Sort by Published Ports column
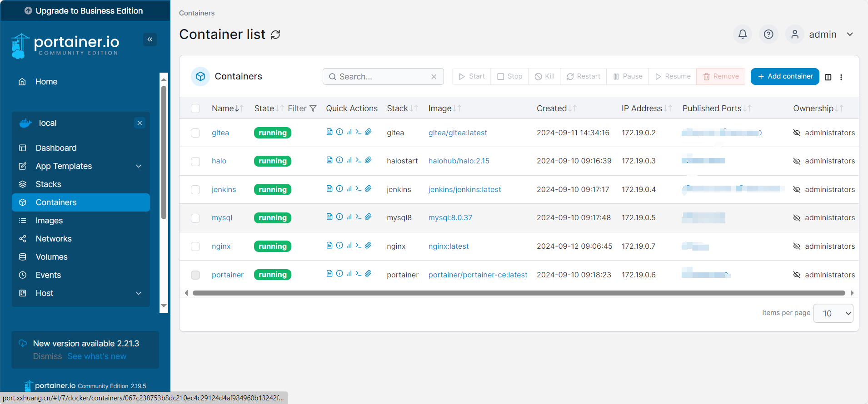868x404 pixels. 717,108
